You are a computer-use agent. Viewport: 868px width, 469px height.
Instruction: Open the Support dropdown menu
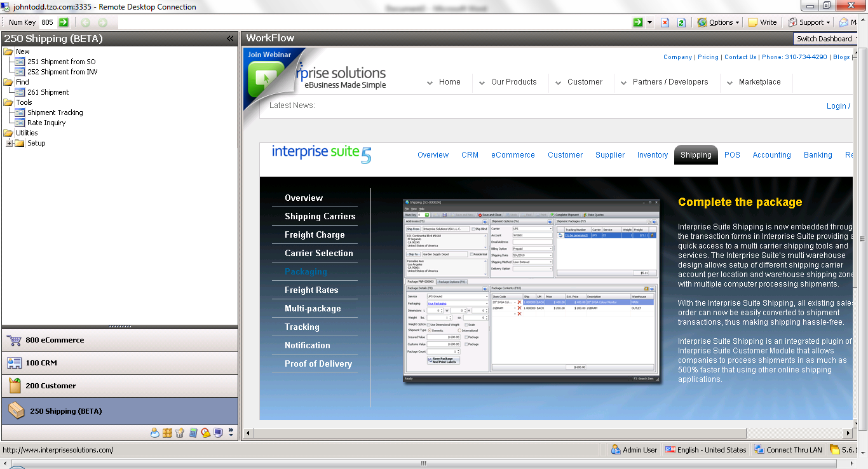(810, 22)
